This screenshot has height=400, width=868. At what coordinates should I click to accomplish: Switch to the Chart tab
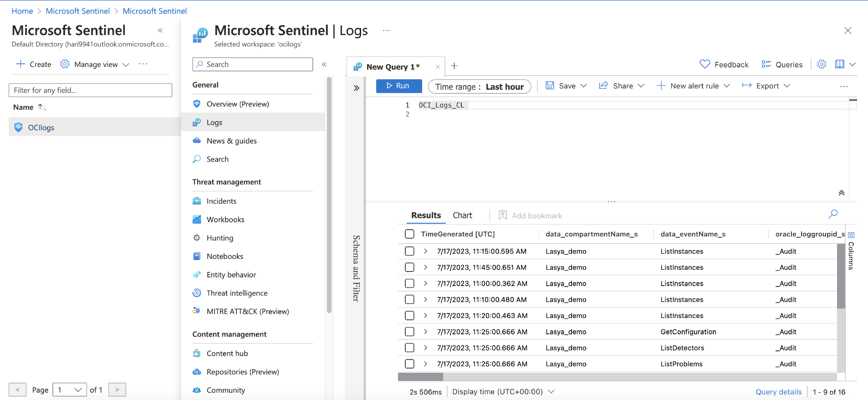click(x=462, y=215)
